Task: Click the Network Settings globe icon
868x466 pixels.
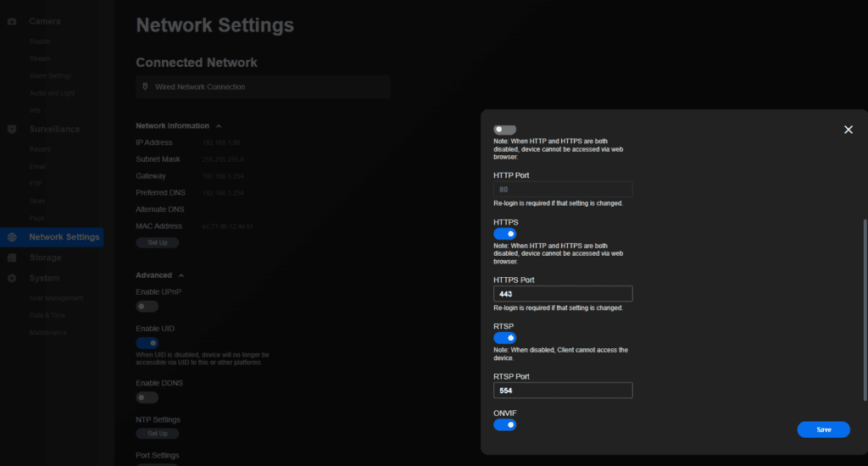Action: point(12,237)
